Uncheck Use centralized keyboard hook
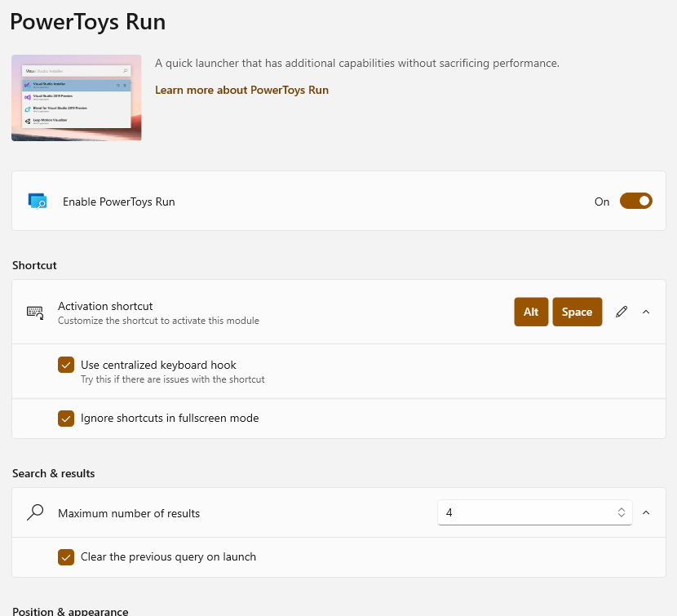This screenshot has height=616, width=677. coord(66,365)
